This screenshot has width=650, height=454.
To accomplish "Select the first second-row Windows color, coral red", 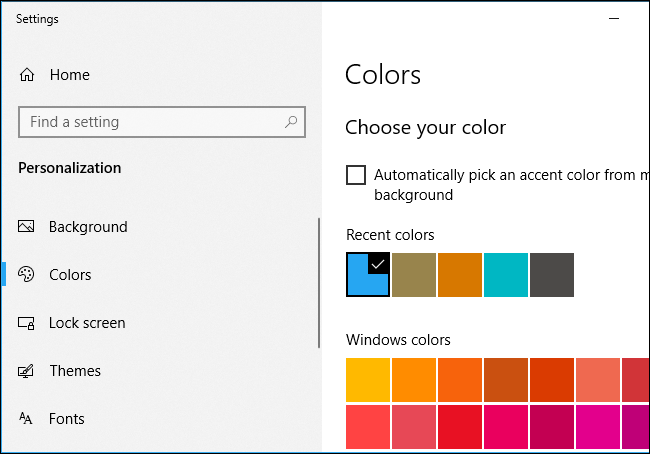I will pyautogui.click(x=368, y=427).
